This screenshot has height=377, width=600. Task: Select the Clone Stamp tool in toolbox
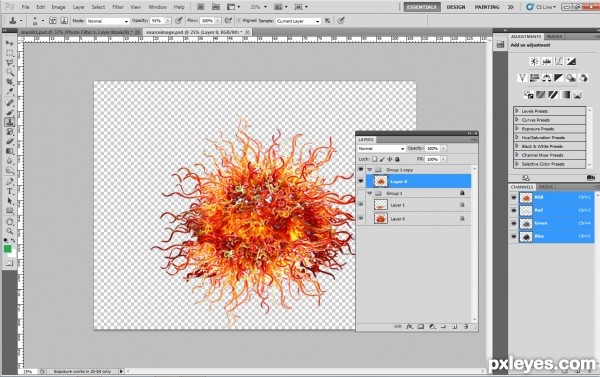(x=10, y=122)
